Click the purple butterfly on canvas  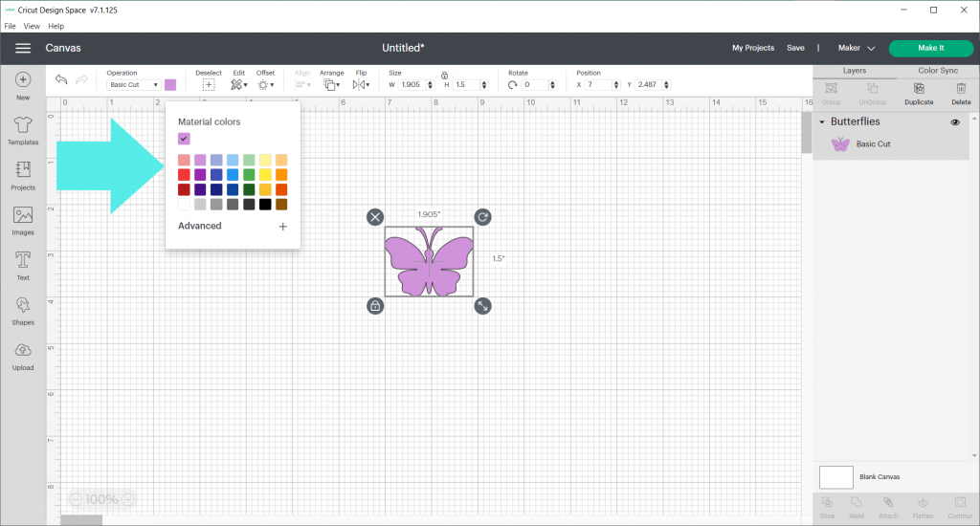click(429, 262)
